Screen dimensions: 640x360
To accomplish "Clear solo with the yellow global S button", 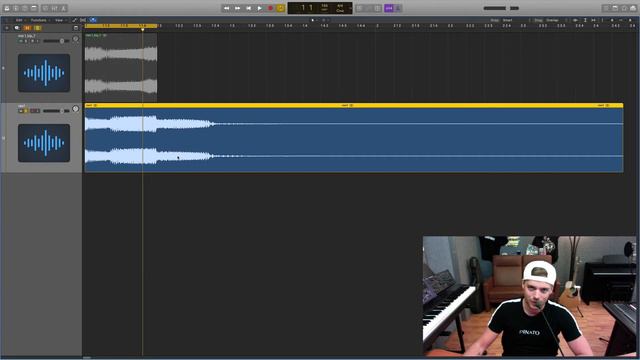I will [x=38, y=28].
